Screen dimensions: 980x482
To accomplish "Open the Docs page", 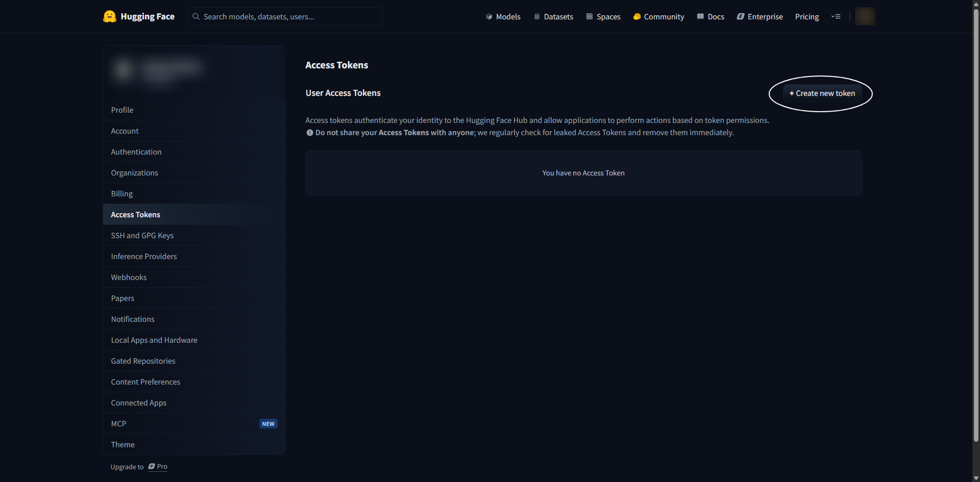I will 711,16.
